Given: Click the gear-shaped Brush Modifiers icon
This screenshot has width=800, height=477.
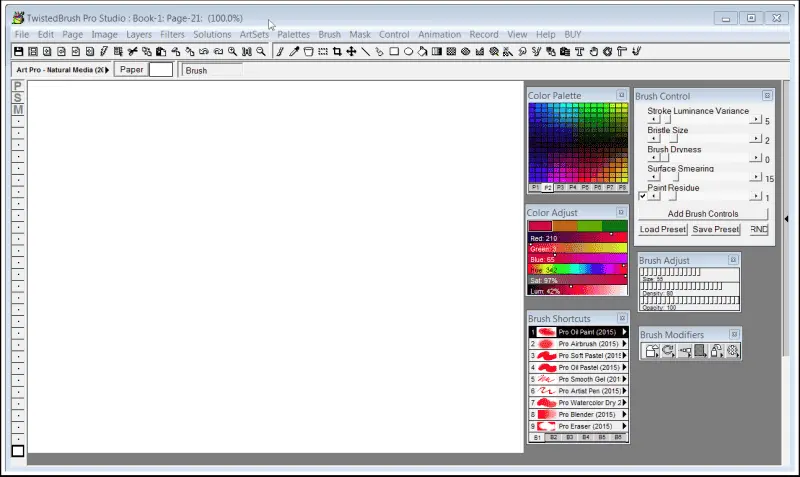Looking at the screenshot, I should point(733,351).
